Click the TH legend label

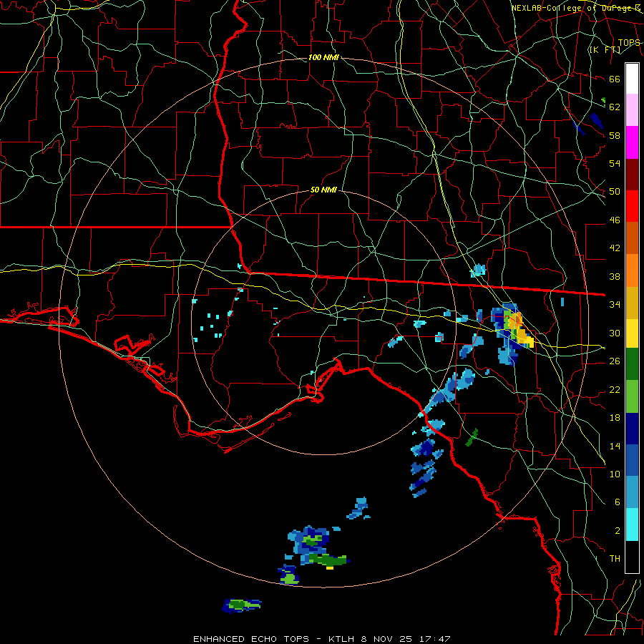[615, 559]
